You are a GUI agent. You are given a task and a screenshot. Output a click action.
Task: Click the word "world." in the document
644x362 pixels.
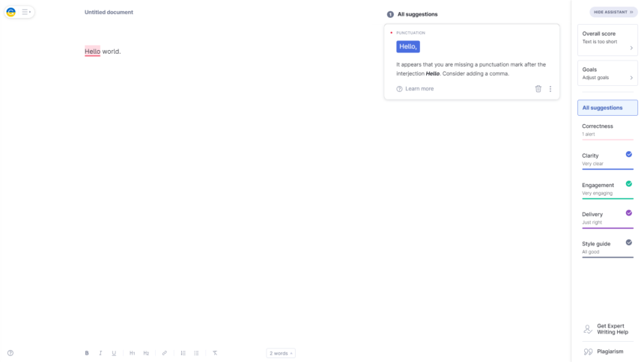coord(112,52)
